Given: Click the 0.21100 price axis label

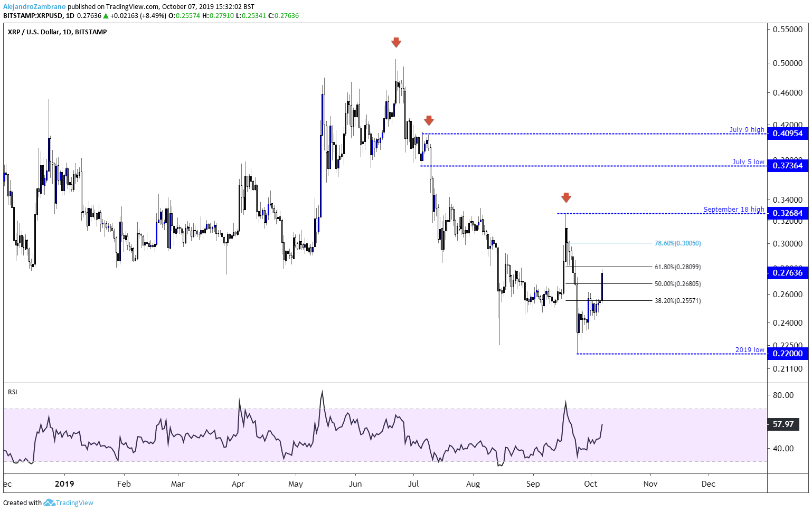Looking at the screenshot, I should pos(788,369).
